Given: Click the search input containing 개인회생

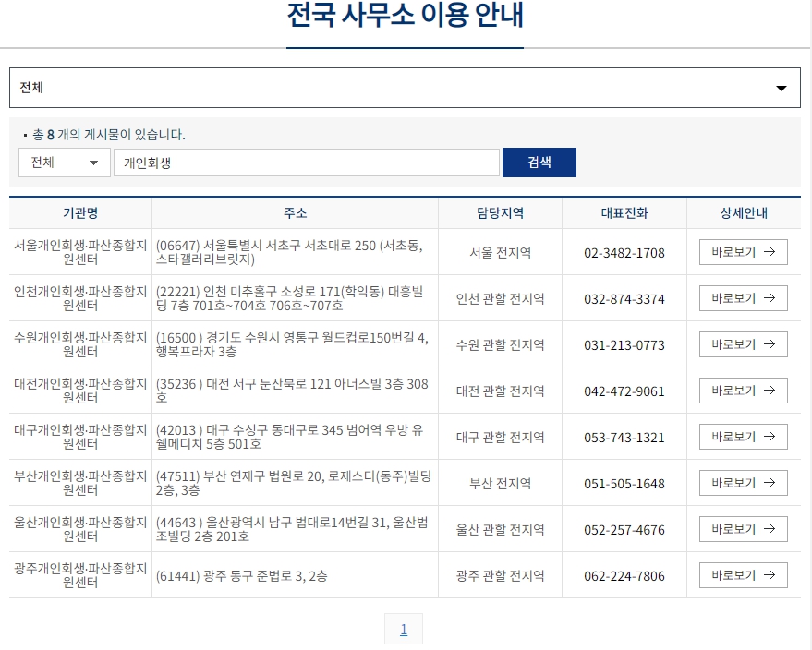Looking at the screenshot, I should [x=305, y=162].
